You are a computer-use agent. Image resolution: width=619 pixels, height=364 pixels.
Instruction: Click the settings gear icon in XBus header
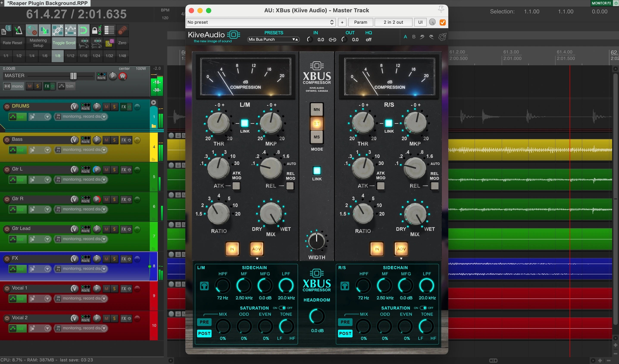442,37
